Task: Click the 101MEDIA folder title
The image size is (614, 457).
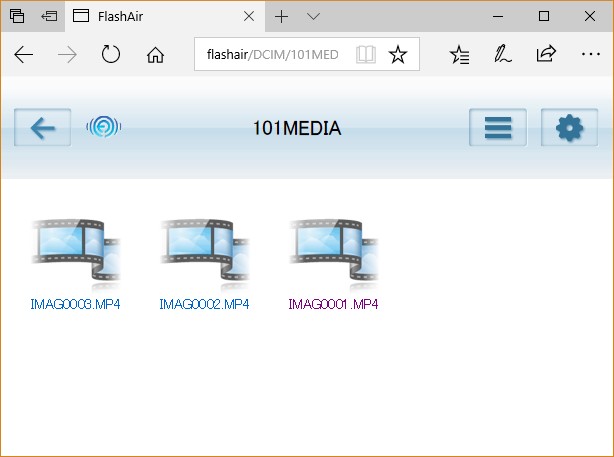Action: pos(297,128)
